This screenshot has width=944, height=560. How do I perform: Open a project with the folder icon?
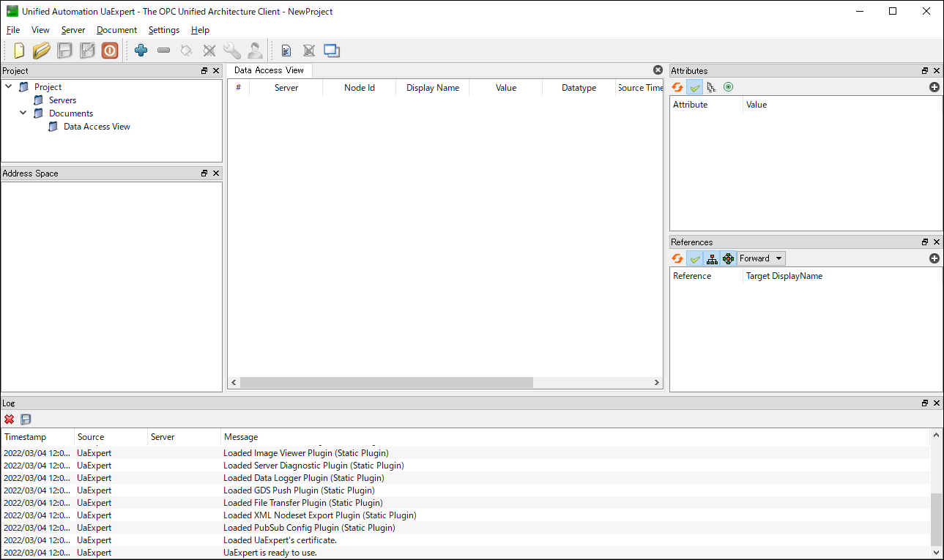(x=42, y=51)
